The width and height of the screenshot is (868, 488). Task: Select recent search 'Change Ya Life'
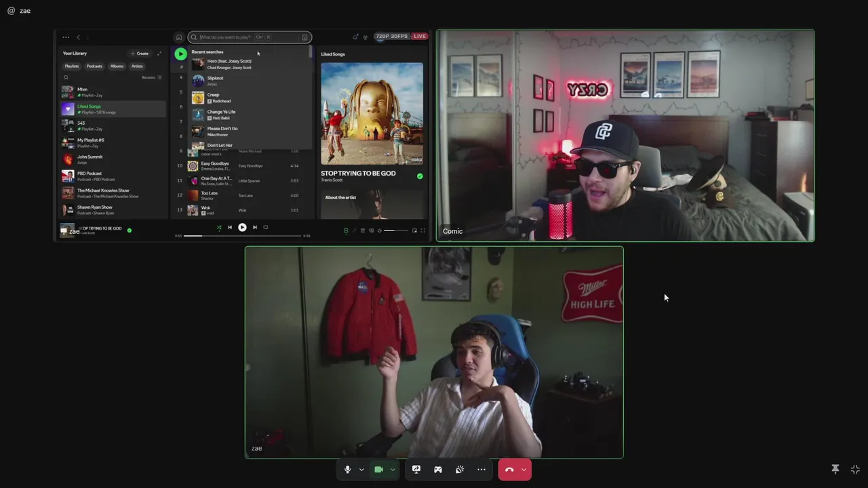(249, 115)
